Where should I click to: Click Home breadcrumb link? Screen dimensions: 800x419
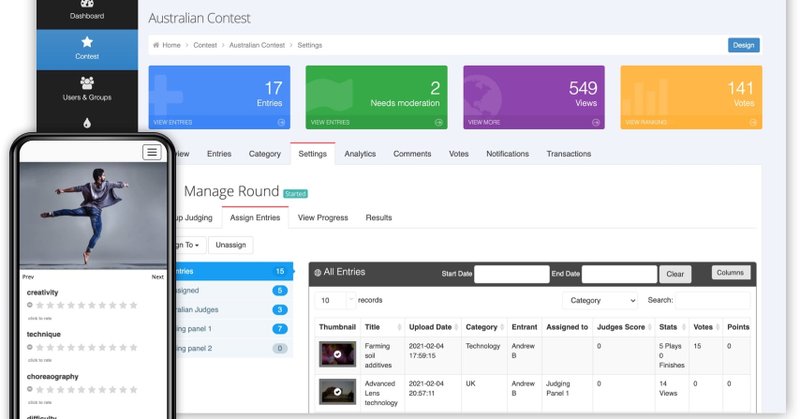[x=171, y=45]
